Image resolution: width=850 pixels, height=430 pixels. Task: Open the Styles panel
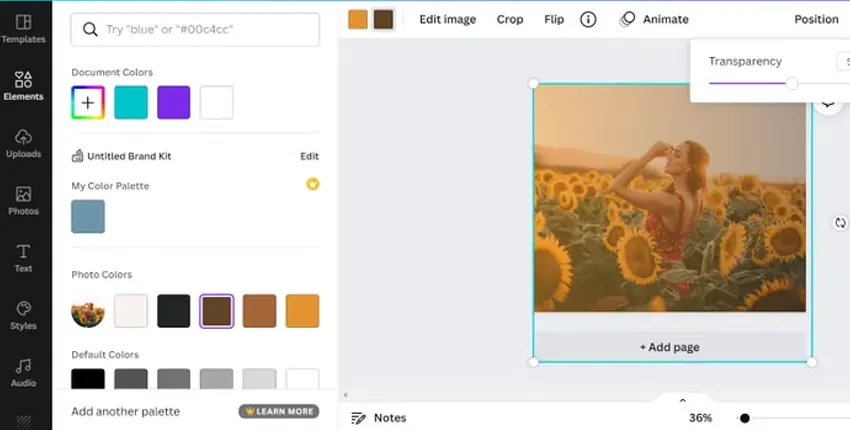click(x=24, y=315)
